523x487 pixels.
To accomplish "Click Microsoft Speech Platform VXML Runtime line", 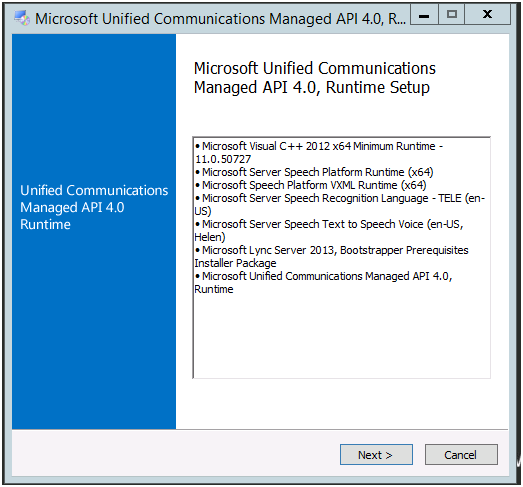I will pos(311,185).
